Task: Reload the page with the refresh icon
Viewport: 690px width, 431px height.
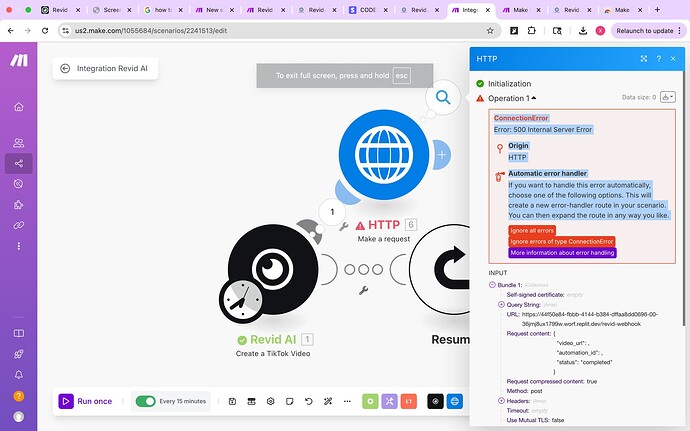Action: [45, 30]
